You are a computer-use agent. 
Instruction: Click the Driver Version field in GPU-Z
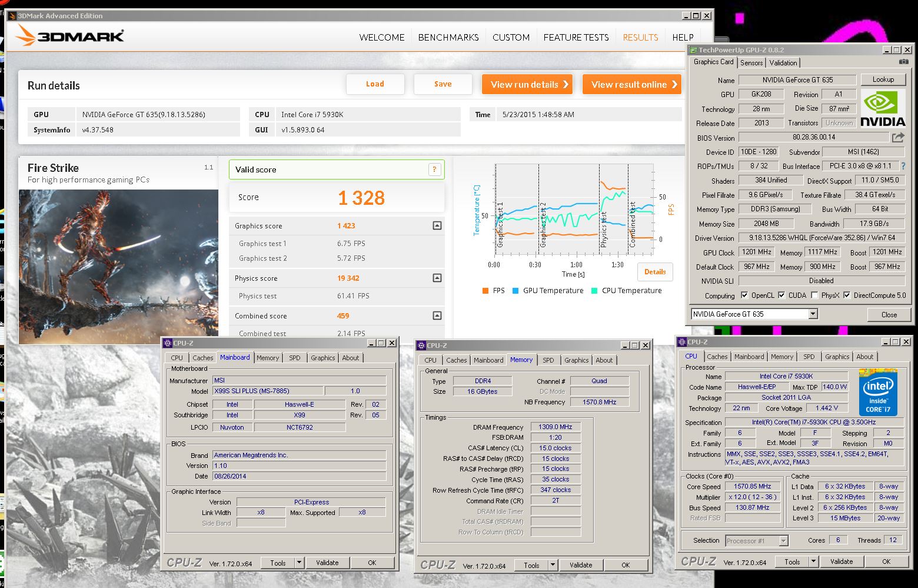point(821,238)
